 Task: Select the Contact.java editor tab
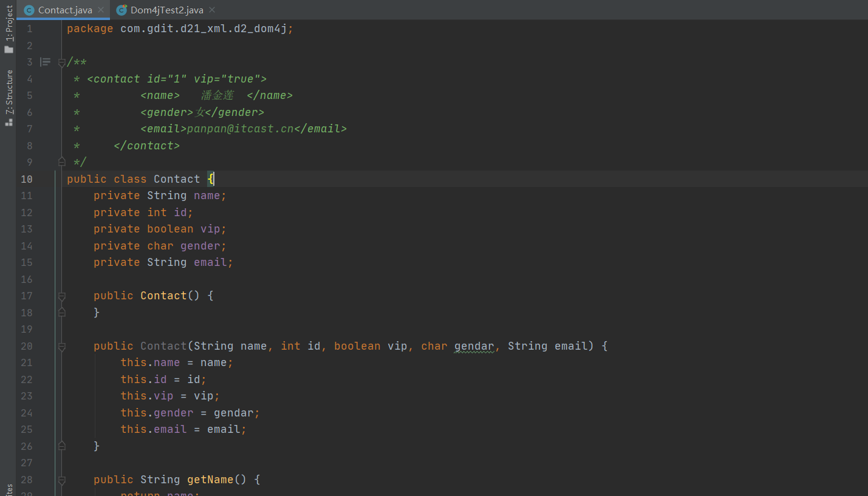click(64, 10)
